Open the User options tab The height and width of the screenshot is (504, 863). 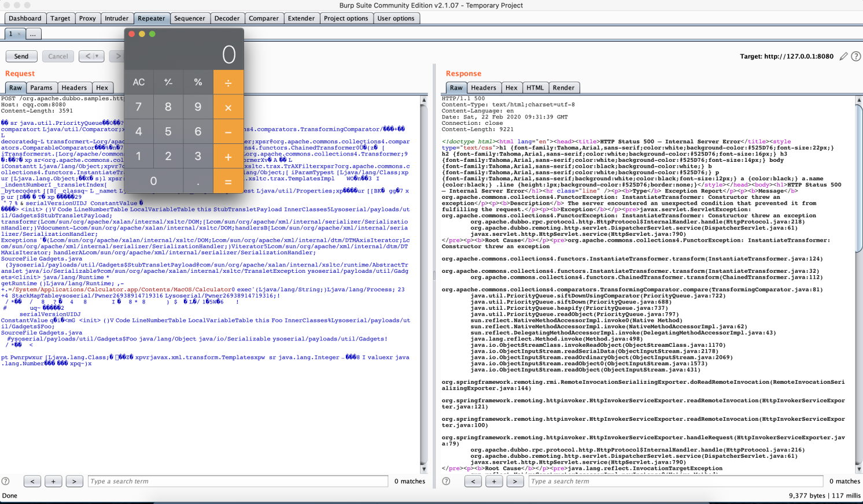[396, 18]
